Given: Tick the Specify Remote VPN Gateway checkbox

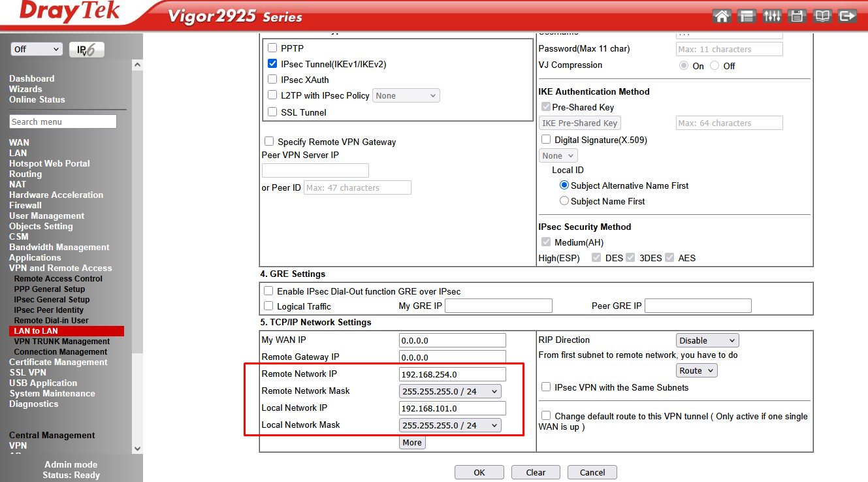Looking at the screenshot, I should (x=269, y=142).
